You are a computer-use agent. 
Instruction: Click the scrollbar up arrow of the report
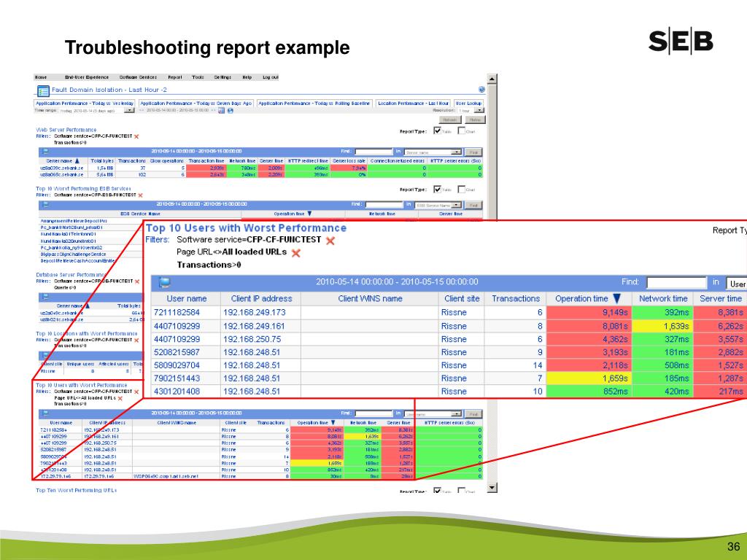[x=492, y=79]
